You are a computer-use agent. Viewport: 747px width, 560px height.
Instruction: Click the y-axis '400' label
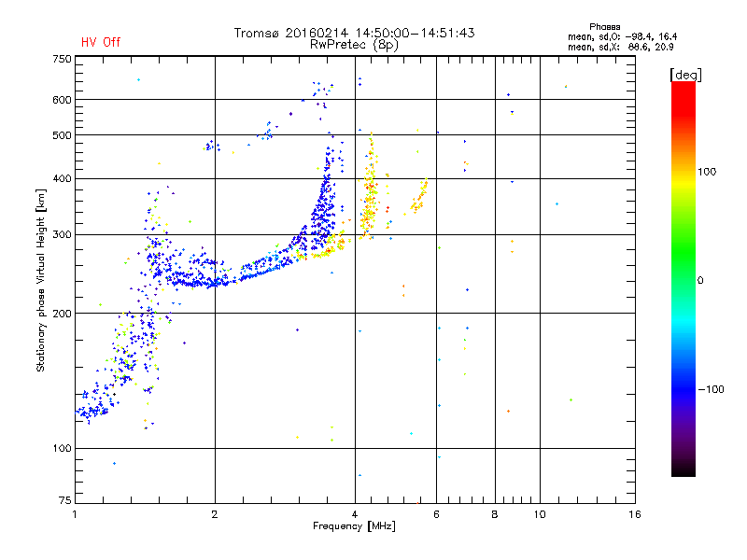point(62,178)
